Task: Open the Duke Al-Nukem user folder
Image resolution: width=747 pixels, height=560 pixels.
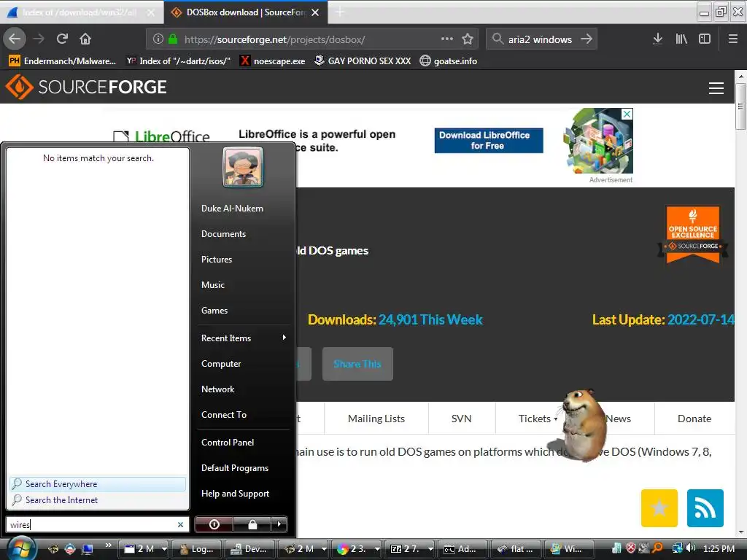Action: click(232, 208)
